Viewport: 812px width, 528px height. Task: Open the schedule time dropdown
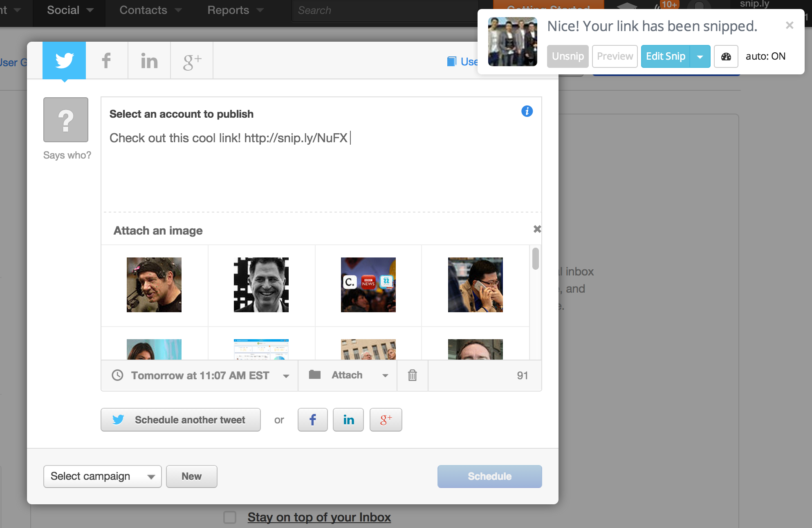tap(200, 375)
